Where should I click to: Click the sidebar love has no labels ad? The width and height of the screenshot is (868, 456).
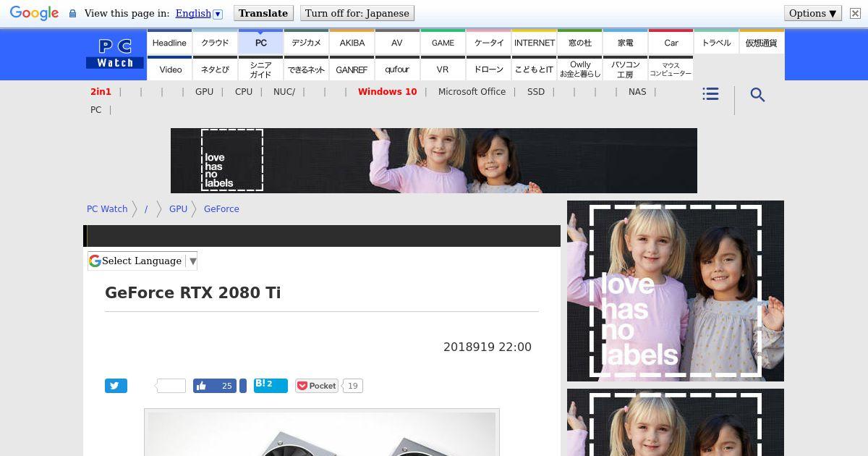[x=676, y=291]
